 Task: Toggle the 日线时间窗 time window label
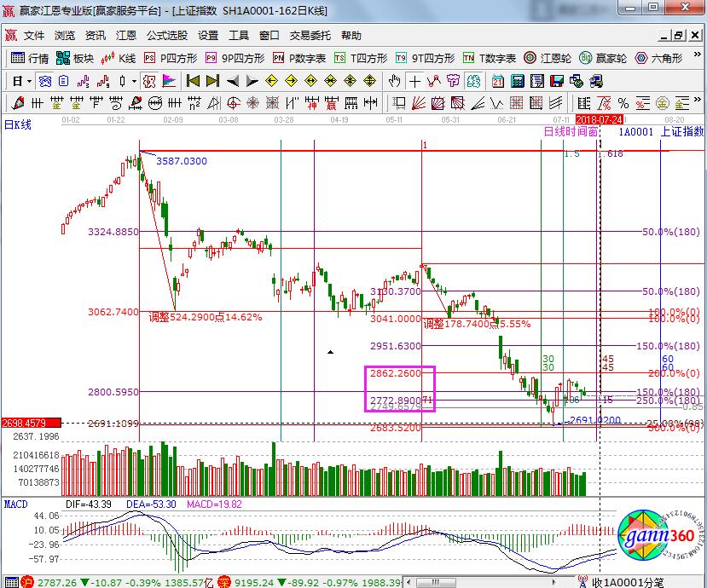pos(571,132)
